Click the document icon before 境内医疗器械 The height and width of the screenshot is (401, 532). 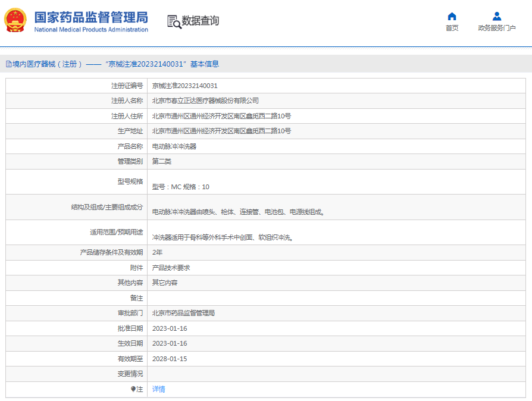[9, 64]
